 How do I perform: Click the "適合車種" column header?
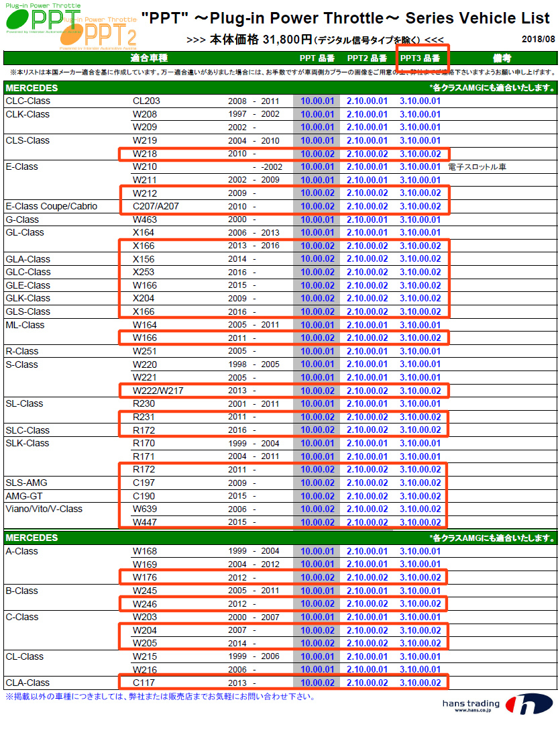(x=149, y=58)
